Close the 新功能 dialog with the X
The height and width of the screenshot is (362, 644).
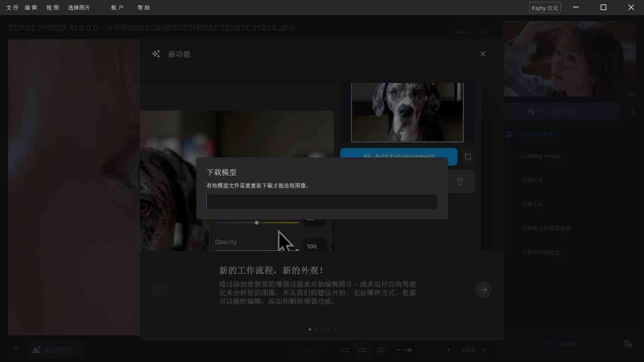coord(482,54)
